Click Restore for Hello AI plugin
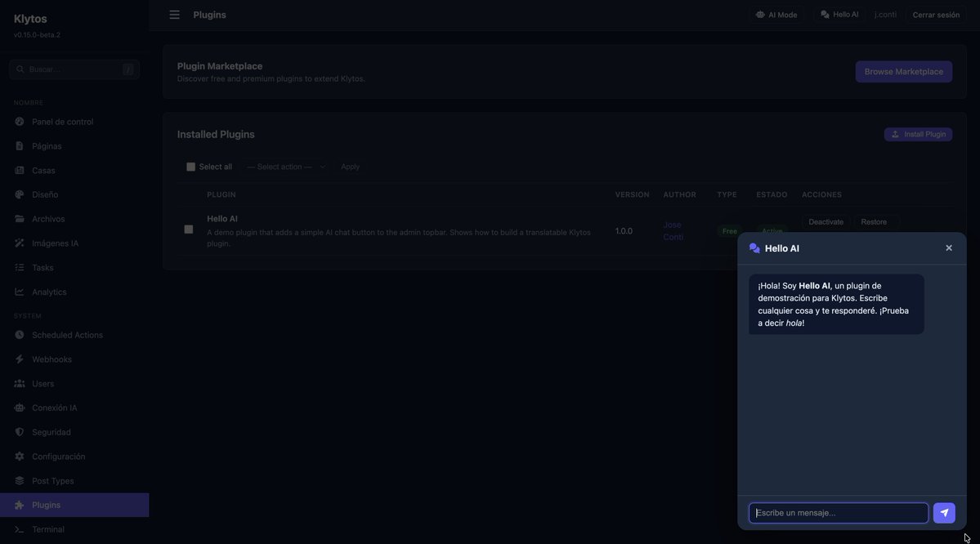This screenshot has height=544, width=980. coord(874,221)
